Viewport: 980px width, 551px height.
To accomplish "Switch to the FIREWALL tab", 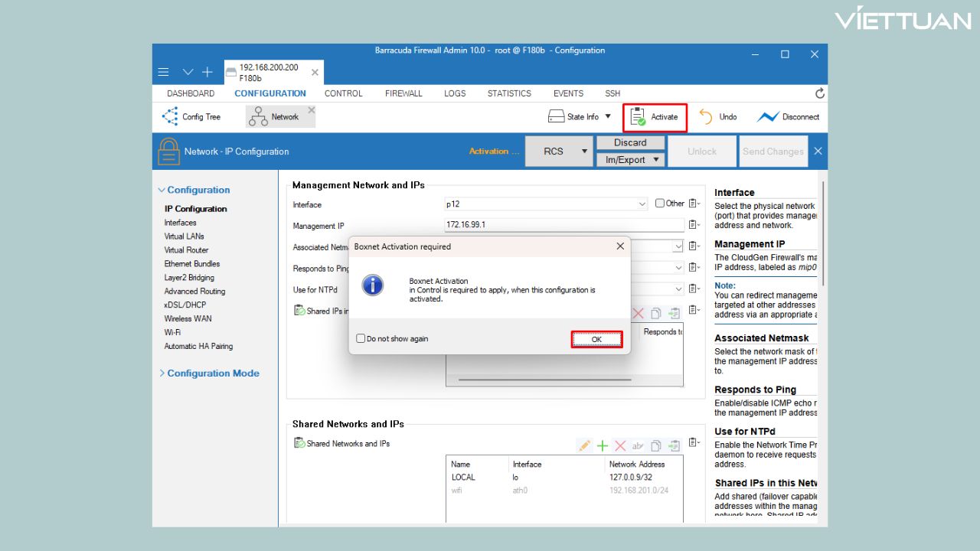I will coord(403,93).
